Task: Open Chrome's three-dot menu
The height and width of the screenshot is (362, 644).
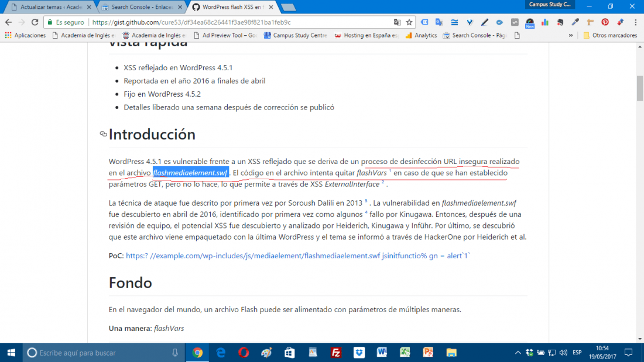Action: point(635,22)
